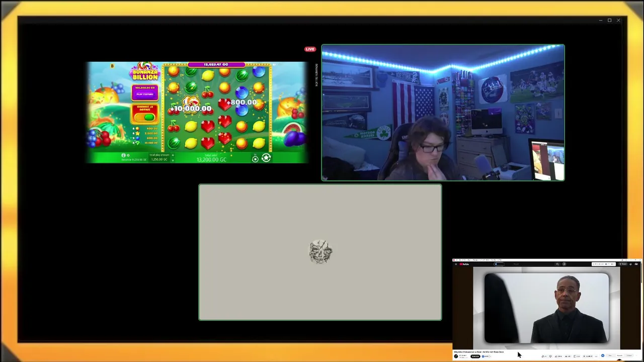Decrease total play amount with down arrow
This screenshot has width=644, height=362.
pos(173,160)
